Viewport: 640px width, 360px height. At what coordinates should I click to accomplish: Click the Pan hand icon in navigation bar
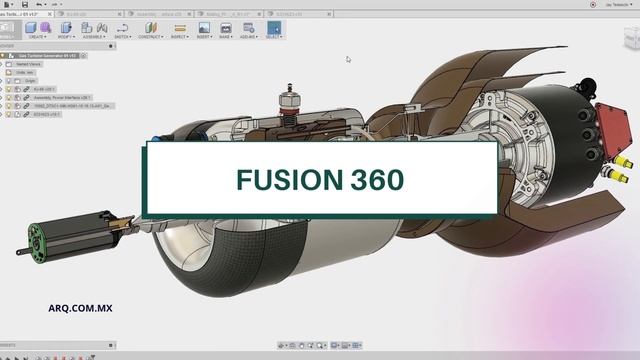coord(302,346)
